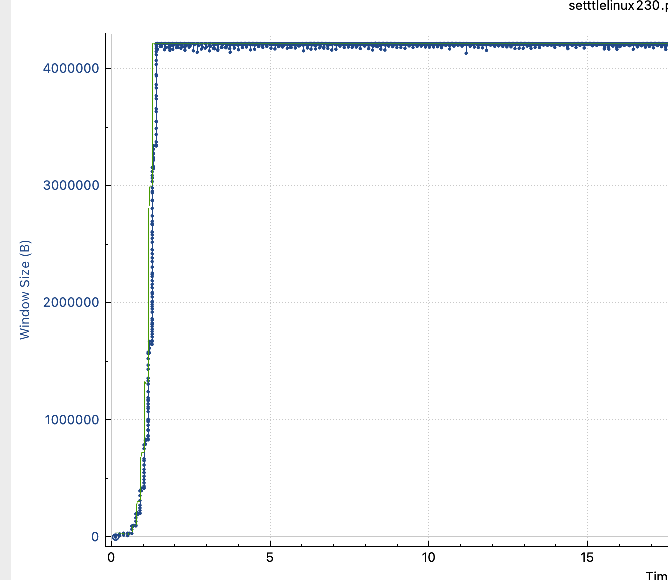Select the x-axis tick label 10

pos(428,557)
